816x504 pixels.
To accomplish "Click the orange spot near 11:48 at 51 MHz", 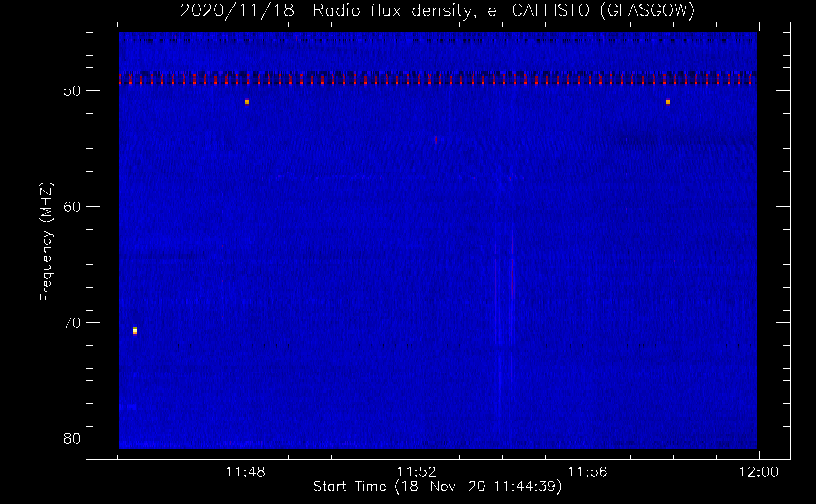I will coord(247,102).
